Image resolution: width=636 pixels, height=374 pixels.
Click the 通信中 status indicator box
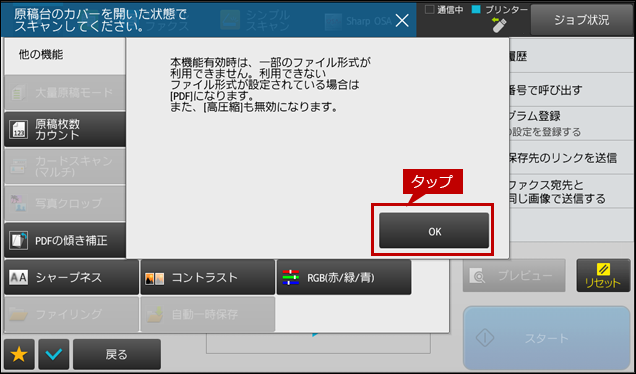click(429, 10)
